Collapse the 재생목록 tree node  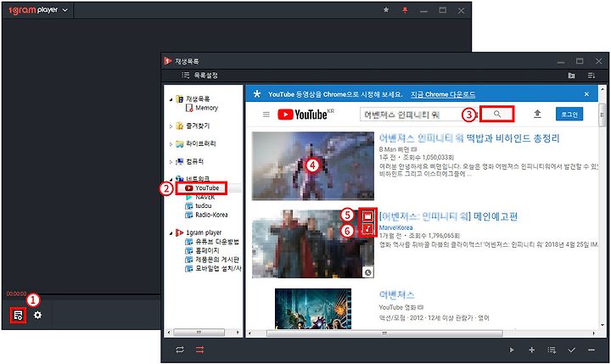tap(171, 99)
